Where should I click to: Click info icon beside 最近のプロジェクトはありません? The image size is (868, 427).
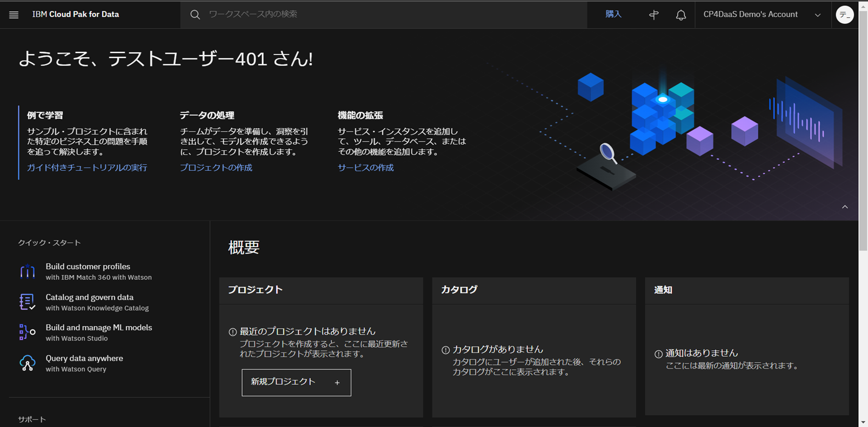point(232,332)
